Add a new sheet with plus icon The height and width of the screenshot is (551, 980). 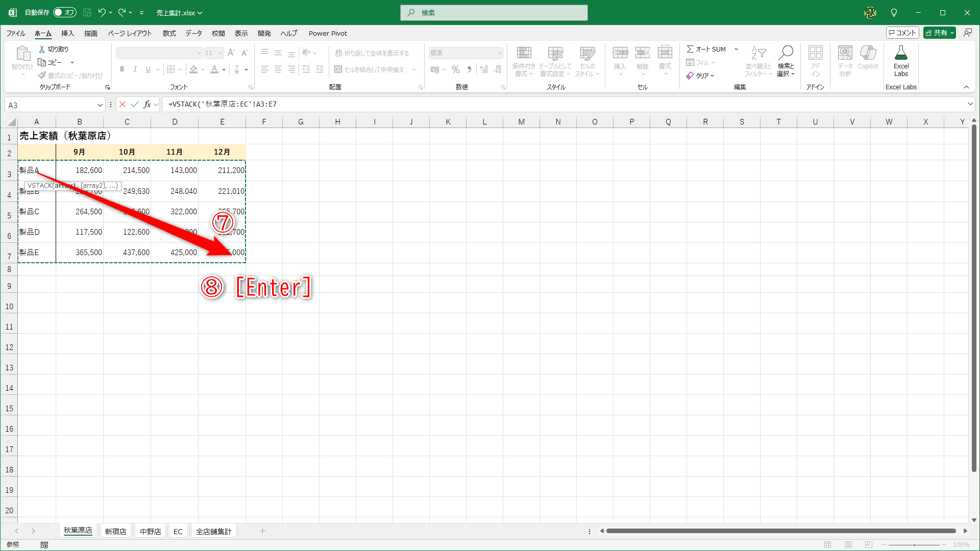tap(262, 531)
